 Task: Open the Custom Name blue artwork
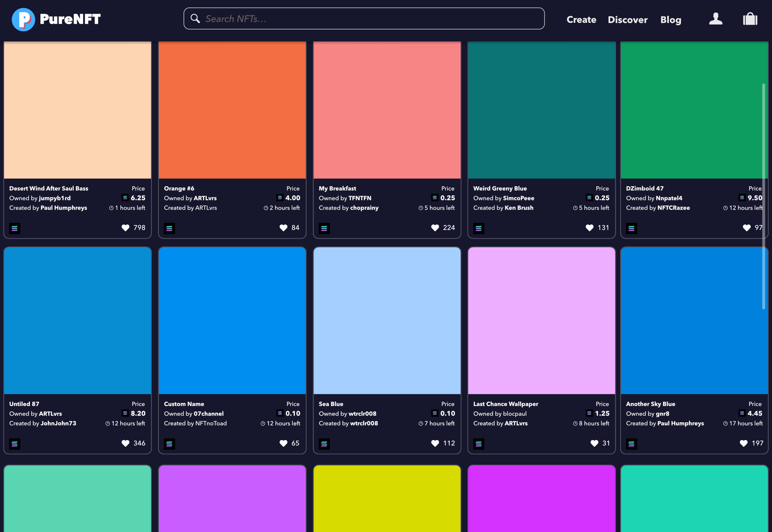coord(232,320)
